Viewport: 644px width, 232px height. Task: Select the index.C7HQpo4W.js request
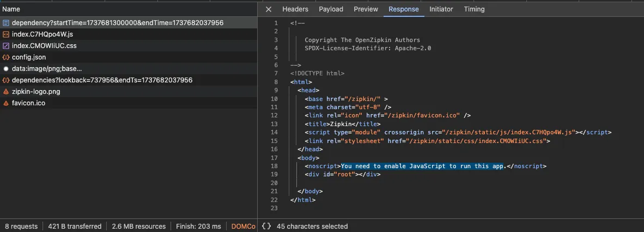(129, 34)
